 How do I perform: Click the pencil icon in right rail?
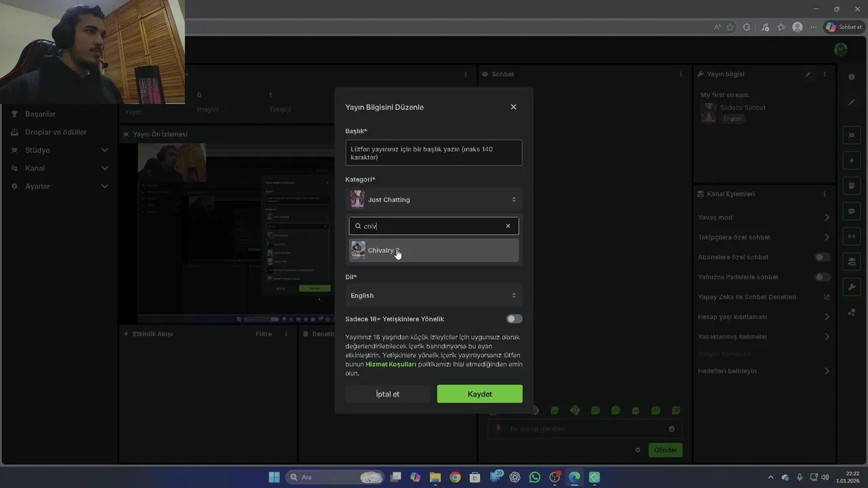point(852,102)
